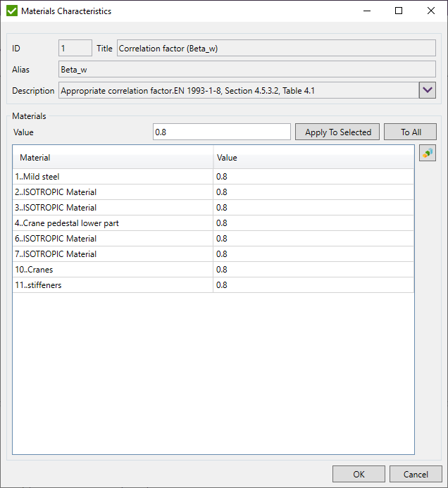The height and width of the screenshot is (488, 448).
Task: Minimize the Materials Characteristics dialog
Action: (366, 11)
